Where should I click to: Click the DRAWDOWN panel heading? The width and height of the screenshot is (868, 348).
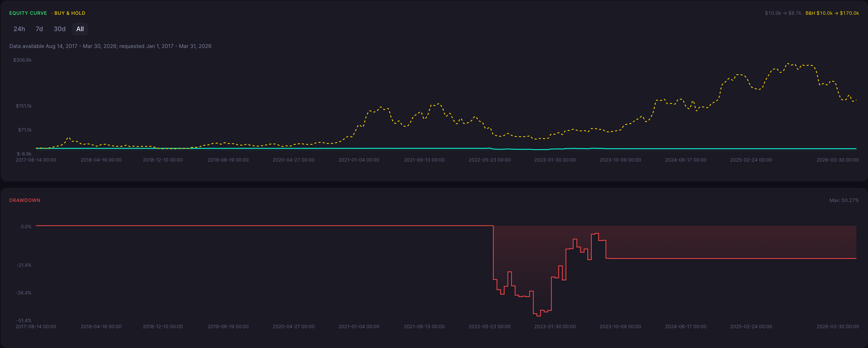pyautogui.click(x=25, y=200)
